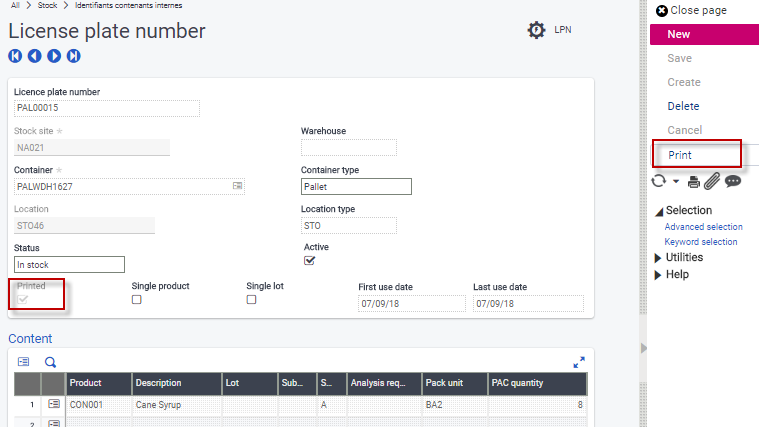Click Print in the right panel
The height and width of the screenshot is (427, 759).
coord(680,155)
